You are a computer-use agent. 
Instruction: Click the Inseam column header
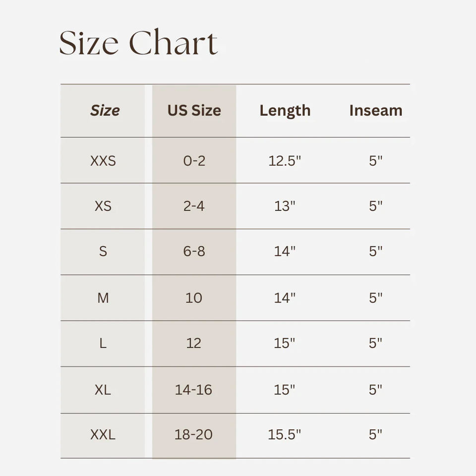pyautogui.click(x=375, y=111)
